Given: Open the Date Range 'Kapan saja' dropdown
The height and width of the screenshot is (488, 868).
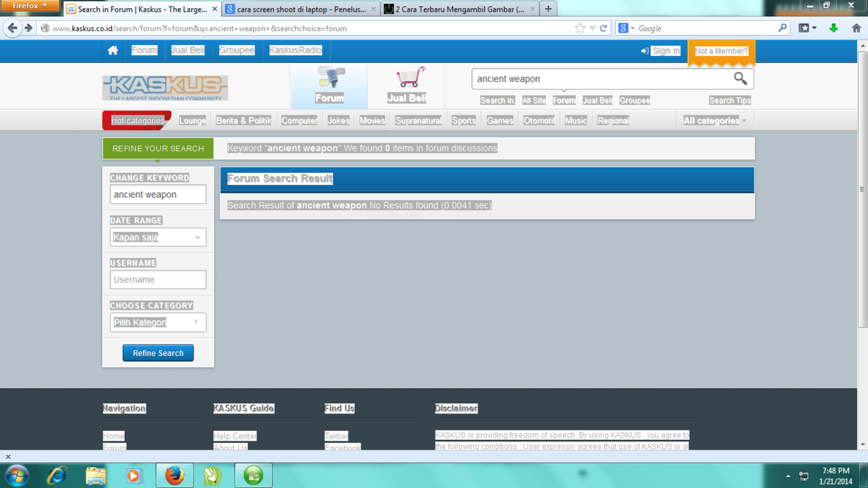Looking at the screenshot, I should tap(158, 237).
